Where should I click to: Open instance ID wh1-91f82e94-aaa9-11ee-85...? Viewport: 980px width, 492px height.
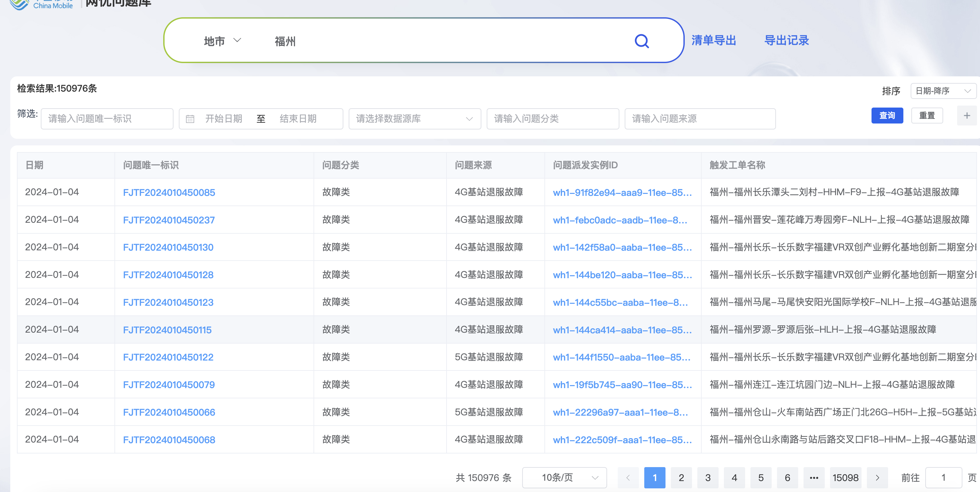[622, 192]
